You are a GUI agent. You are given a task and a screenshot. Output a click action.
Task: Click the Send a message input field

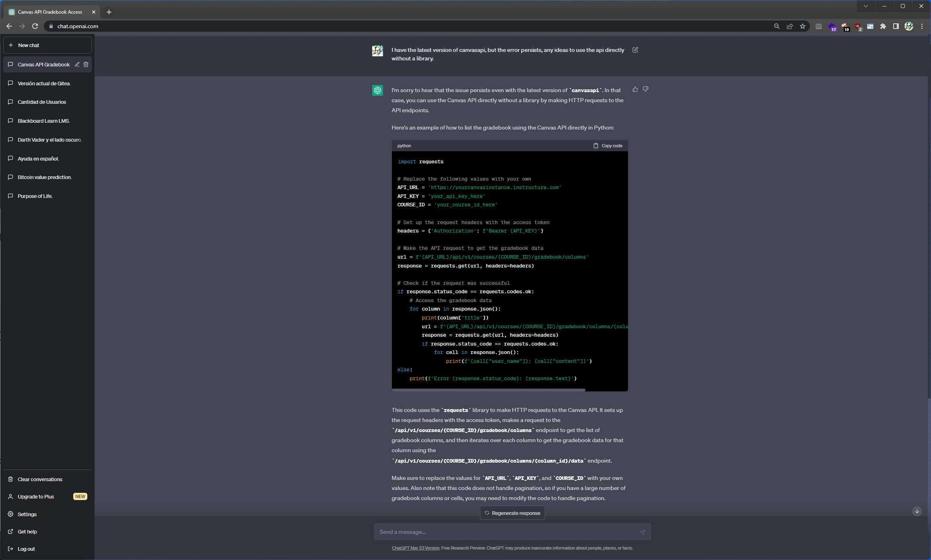coord(507,532)
